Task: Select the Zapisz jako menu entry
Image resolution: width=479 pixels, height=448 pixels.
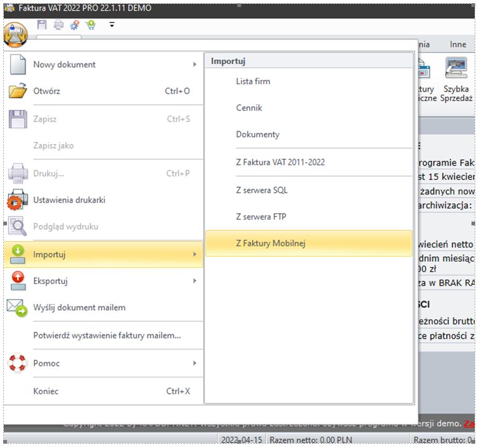Action: (x=104, y=146)
